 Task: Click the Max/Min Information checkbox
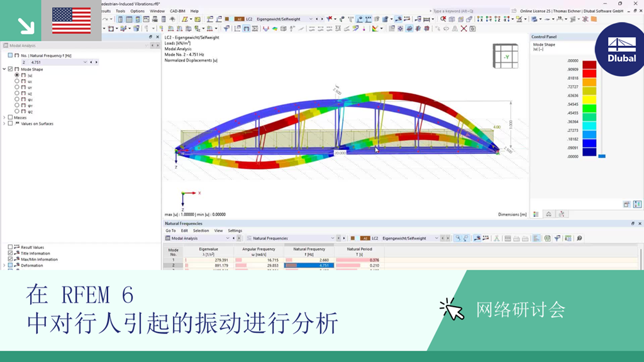click(10, 259)
